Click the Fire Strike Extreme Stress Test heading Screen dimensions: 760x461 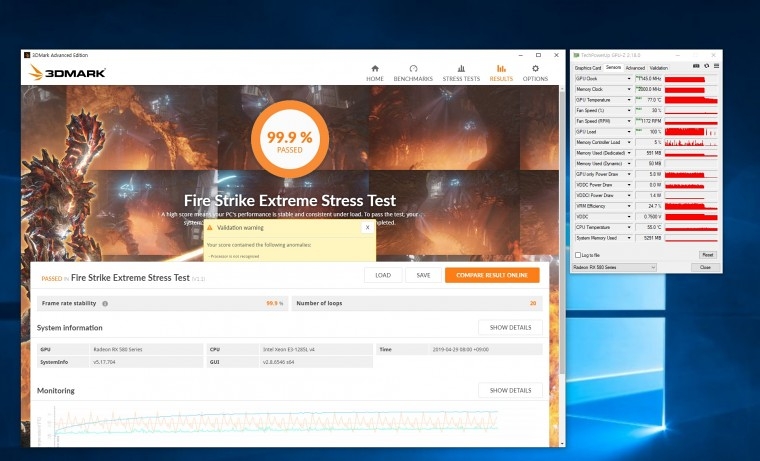click(x=290, y=201)
